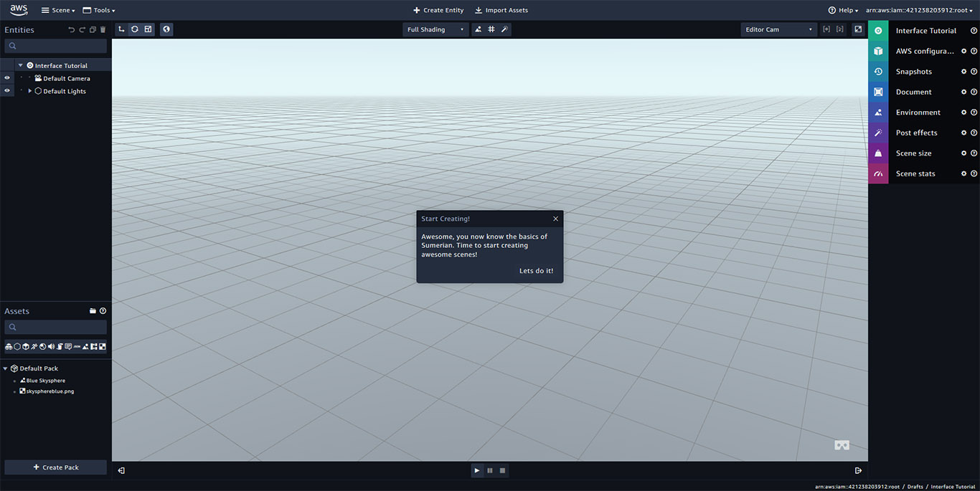Select the rotate transform tool
Viewport: 980px width, 491px height.
(x=135, y=29)
